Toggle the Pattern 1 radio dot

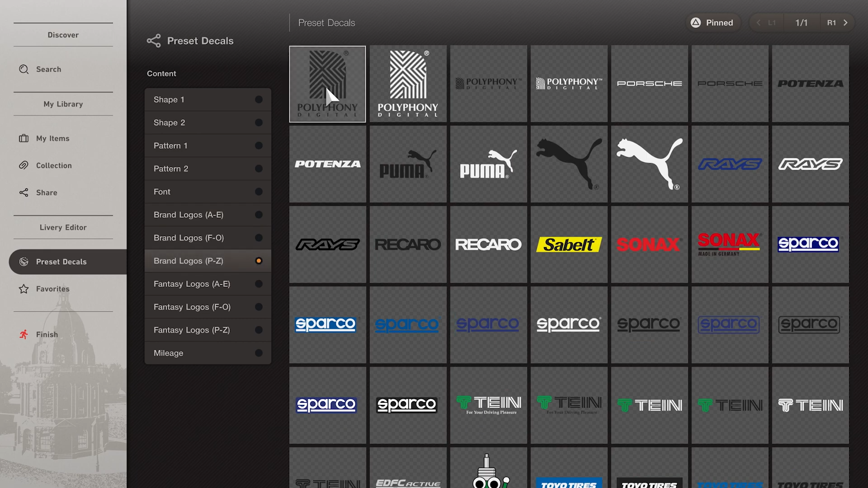coord(259,145)
